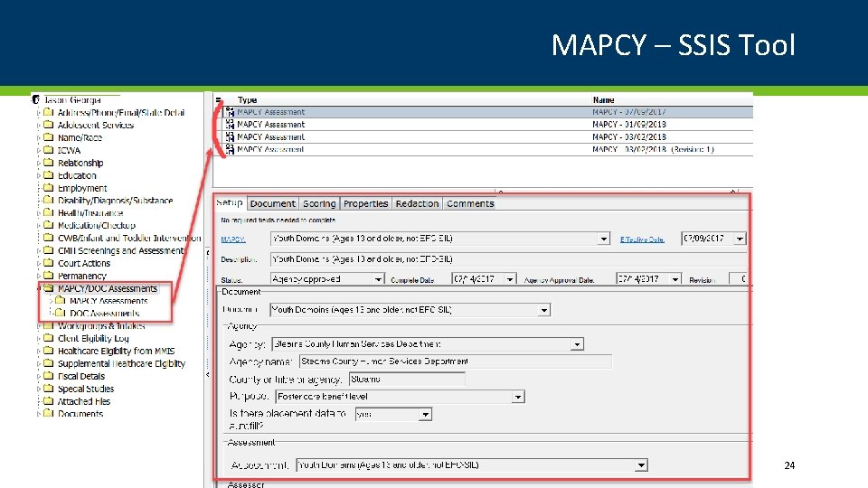Screen dimensions: 868x488
Task: Switch to the Document tab
Action: pos(272,203)
